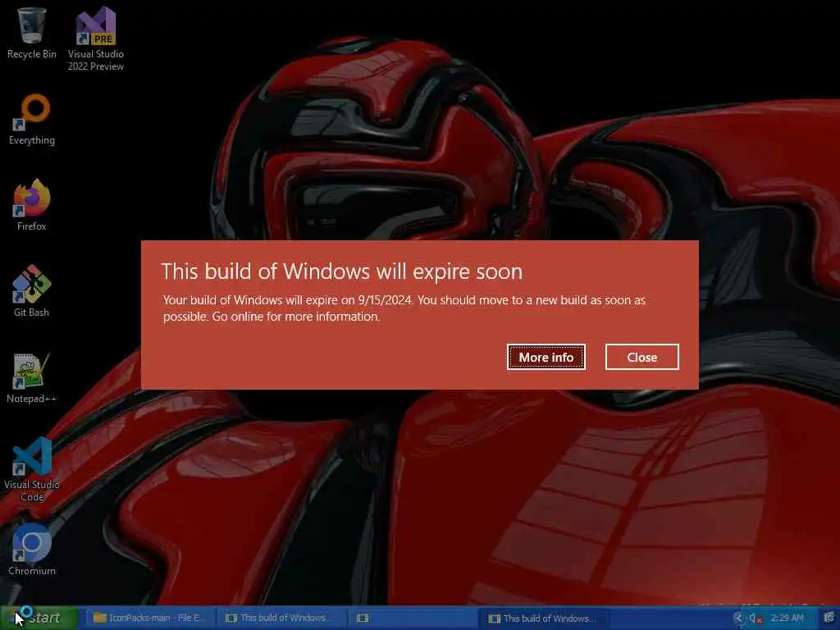Open Visual Studio Code shortcut
The height and width of the screenshot is (630, 840).
click(32, 469)
